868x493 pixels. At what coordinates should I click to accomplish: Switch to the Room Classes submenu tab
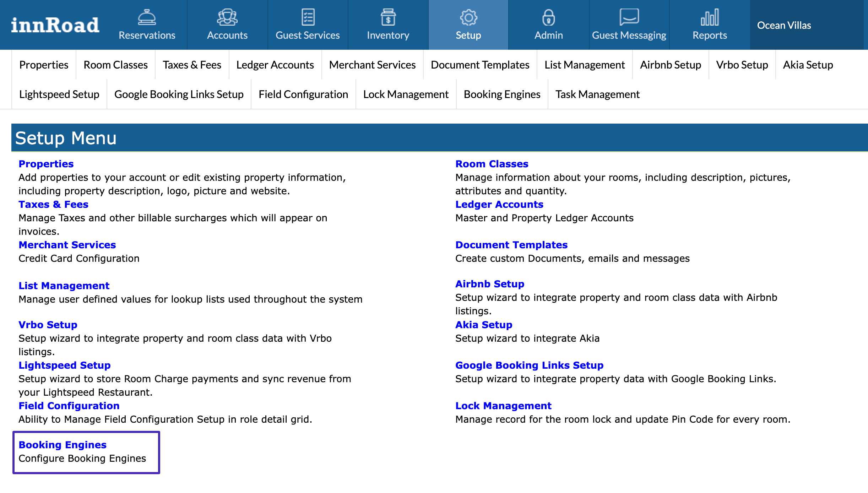(x=115, y=65)
